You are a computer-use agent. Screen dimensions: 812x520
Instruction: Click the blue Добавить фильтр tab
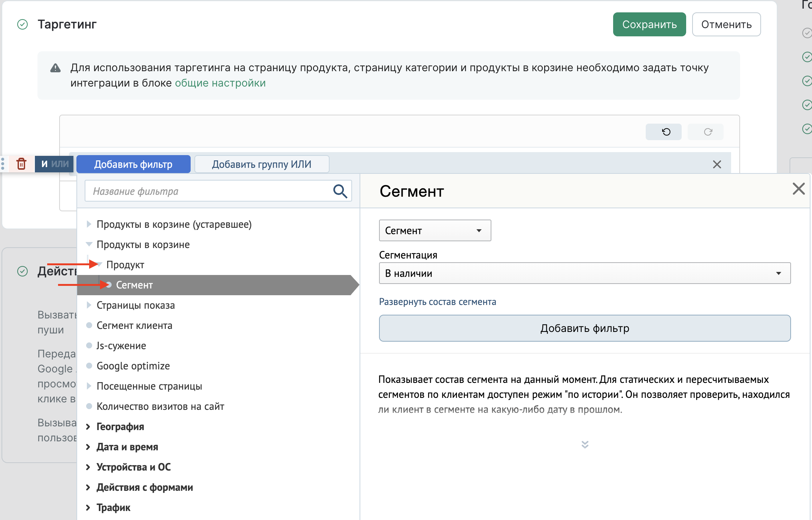(x=133, y=164)
